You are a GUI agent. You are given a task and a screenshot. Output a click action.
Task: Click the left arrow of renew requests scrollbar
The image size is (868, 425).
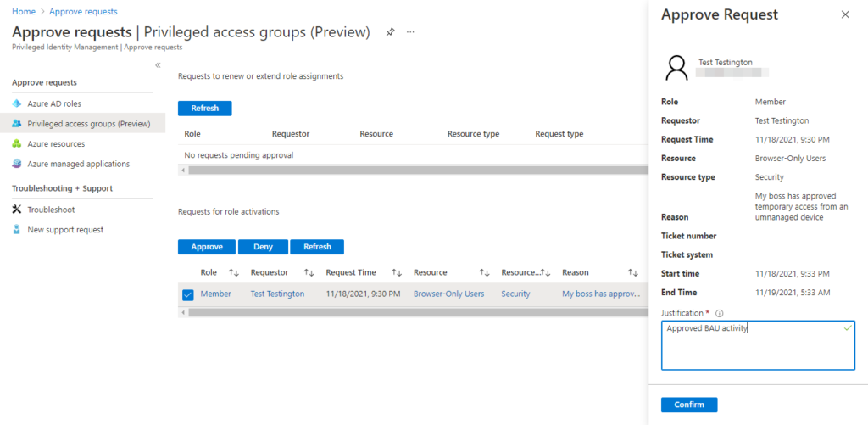[x=181, y=171]
